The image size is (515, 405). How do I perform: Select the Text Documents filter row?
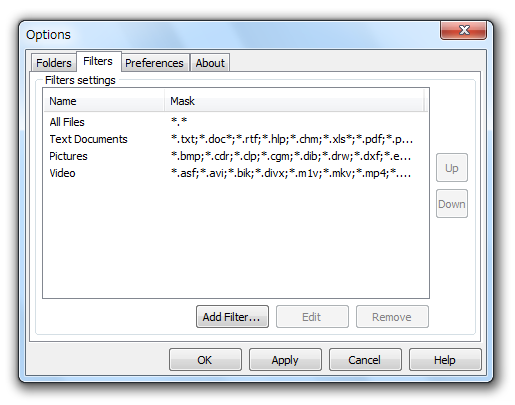[x=235, y=139]
